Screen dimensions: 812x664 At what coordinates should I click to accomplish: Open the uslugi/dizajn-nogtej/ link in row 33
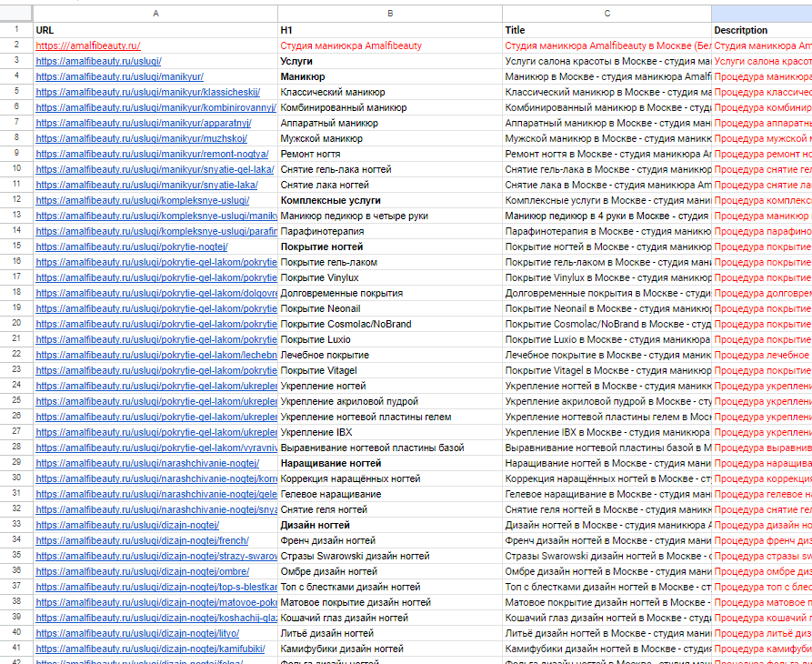[127, 525]
